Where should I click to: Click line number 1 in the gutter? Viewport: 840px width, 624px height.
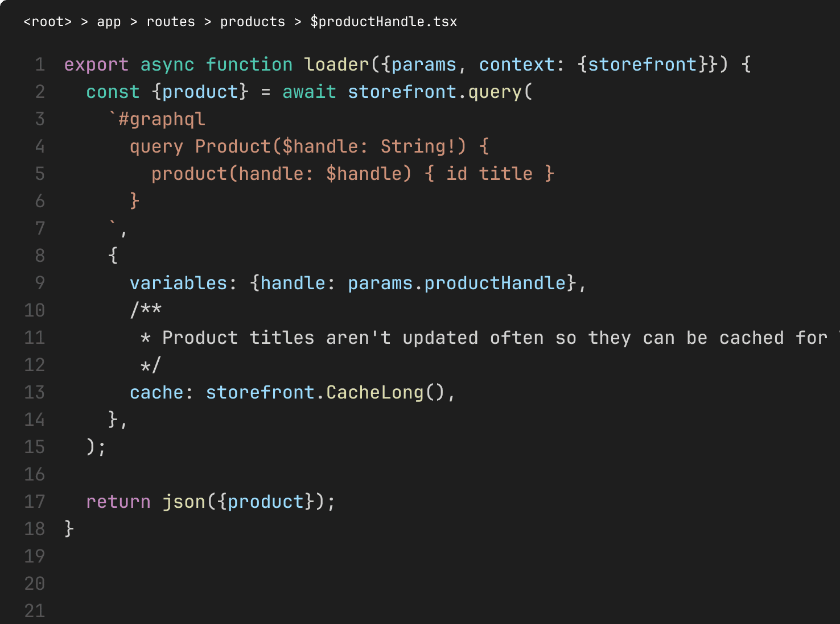(40, 64)
